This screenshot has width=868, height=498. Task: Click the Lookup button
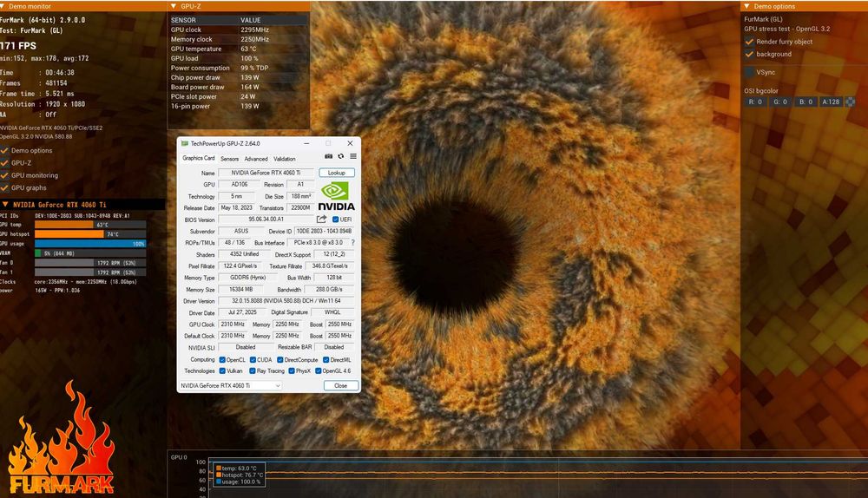tap(337, 173)
